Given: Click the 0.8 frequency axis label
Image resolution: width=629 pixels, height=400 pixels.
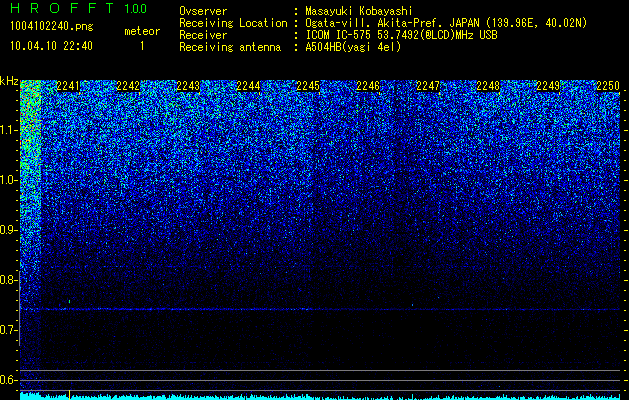Looking at the screenshot, I should (8, 280).
